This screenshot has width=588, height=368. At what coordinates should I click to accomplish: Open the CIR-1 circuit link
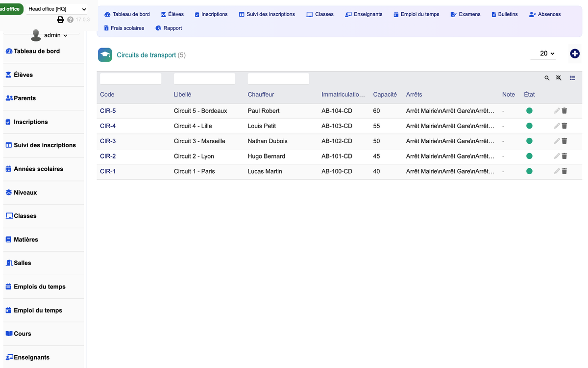108,172
